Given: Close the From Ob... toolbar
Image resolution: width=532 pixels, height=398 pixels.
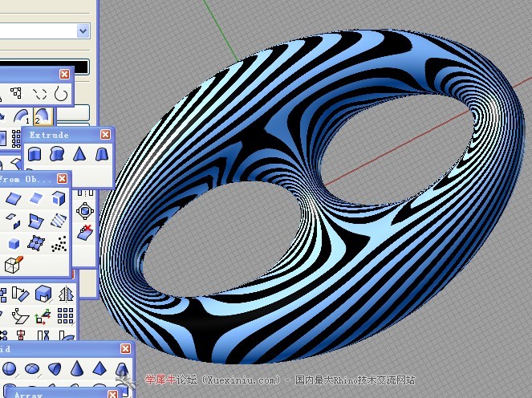Looking at the screenshot, I should (62, 179).
